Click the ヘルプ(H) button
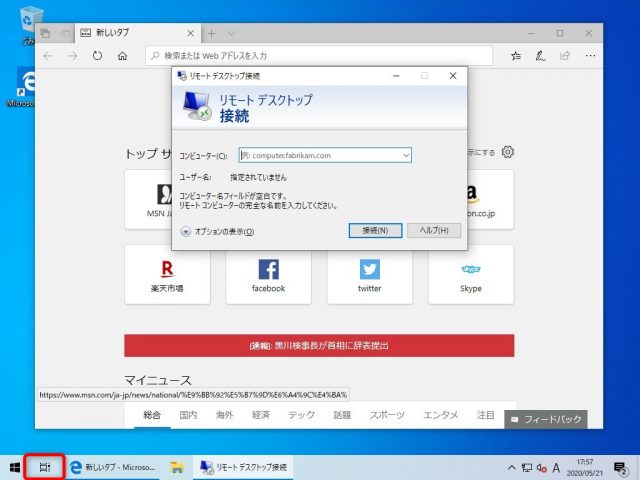The height and width of the screenshot is (480, 640). (x=434, y=231)
